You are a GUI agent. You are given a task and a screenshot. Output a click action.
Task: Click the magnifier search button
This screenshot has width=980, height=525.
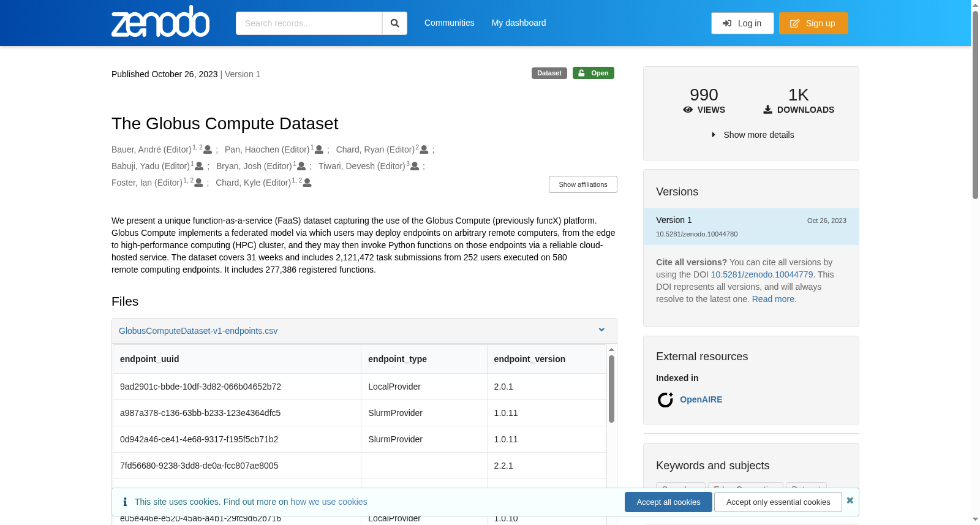[395, 23]
